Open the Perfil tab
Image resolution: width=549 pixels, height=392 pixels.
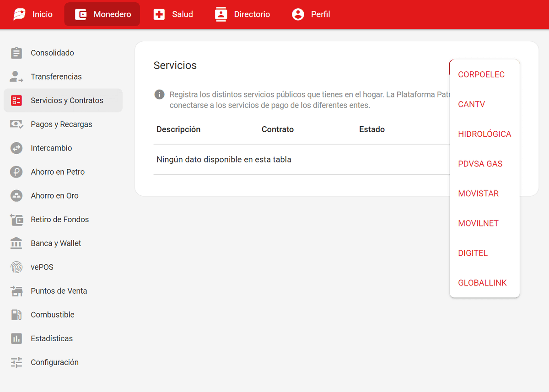point(311,14)
